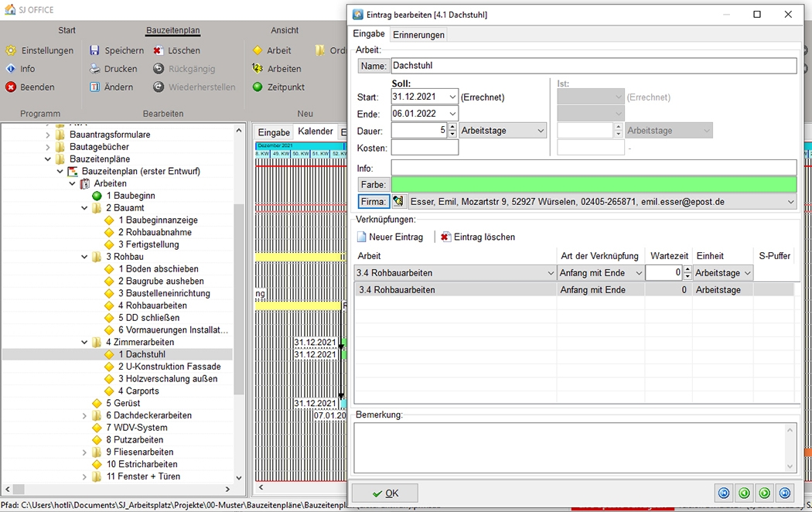Click the Firma button
This screenshot has width=812, height=512.
tap(374, 201)
